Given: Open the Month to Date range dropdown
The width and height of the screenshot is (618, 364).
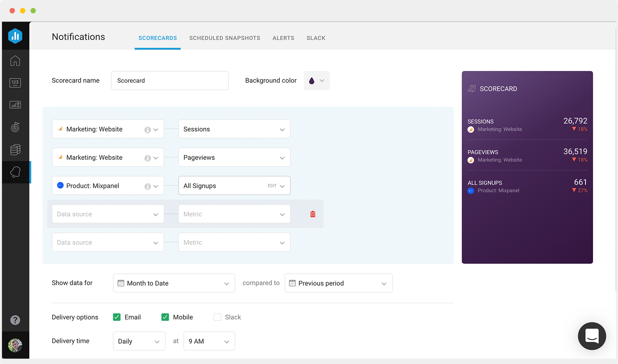Looking at the screenshot, I should coord(174,283).
